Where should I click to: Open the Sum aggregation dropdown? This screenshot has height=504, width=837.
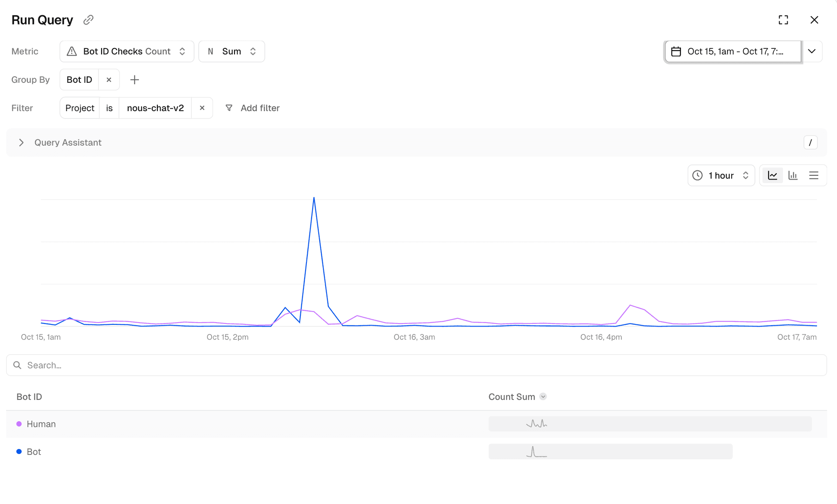pos(231,51)
